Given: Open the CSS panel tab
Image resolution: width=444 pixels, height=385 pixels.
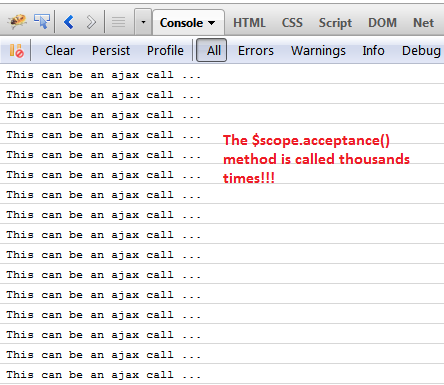Looking at the screenshot, I should 292,23.
